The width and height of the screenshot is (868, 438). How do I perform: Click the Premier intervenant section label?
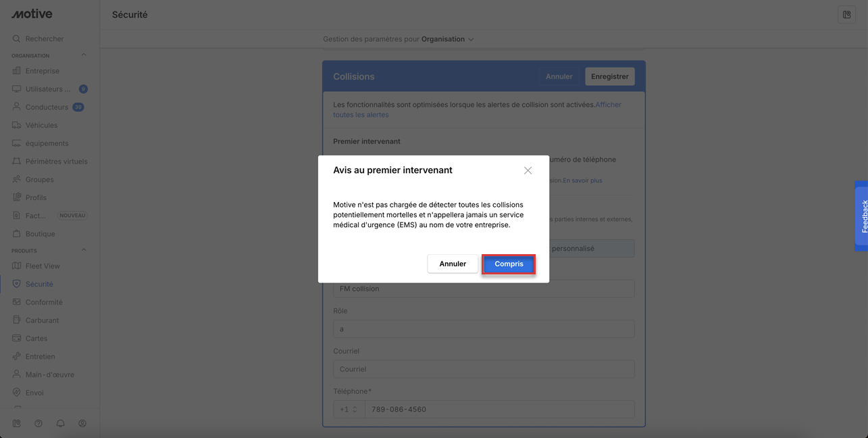coord(367,141)
